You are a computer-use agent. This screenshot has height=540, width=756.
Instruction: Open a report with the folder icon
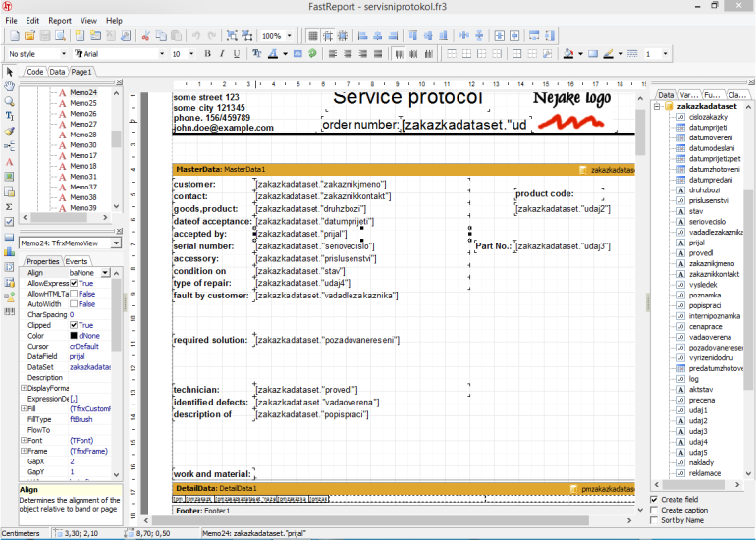click(x=29, y=36)
